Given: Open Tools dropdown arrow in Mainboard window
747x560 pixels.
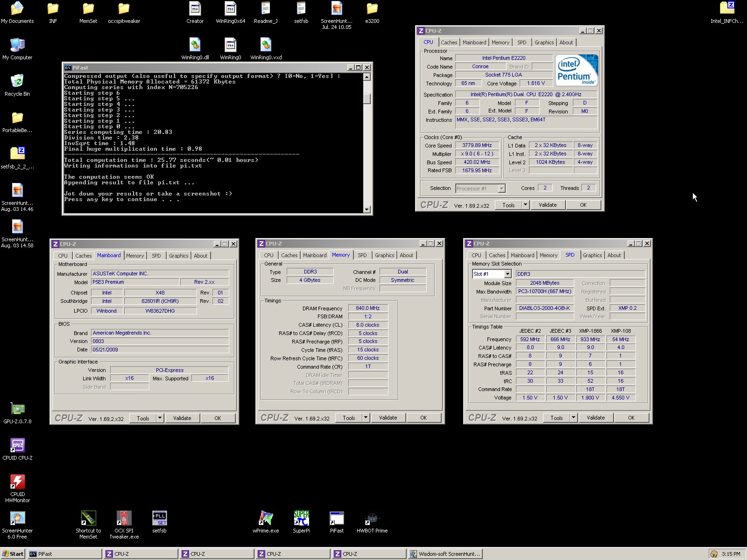Looking at the screenshot, I should pyautogui.click(x=160, y=418).
